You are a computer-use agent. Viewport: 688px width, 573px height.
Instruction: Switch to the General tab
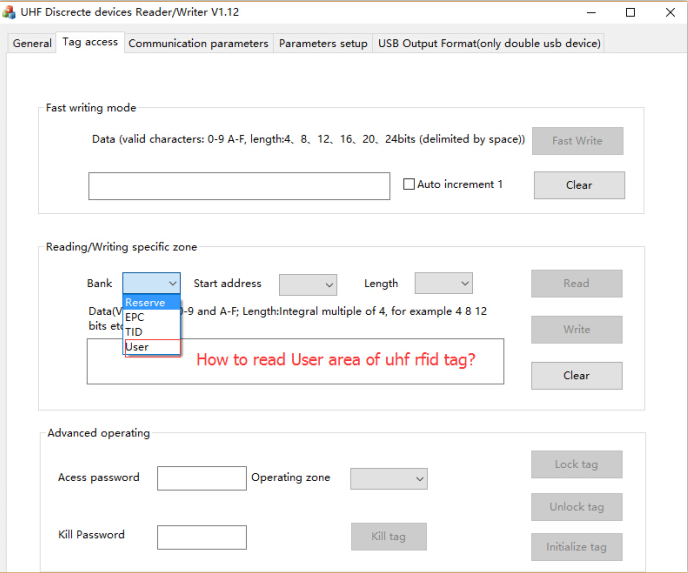pyautogui.click(x=32, y=44)
